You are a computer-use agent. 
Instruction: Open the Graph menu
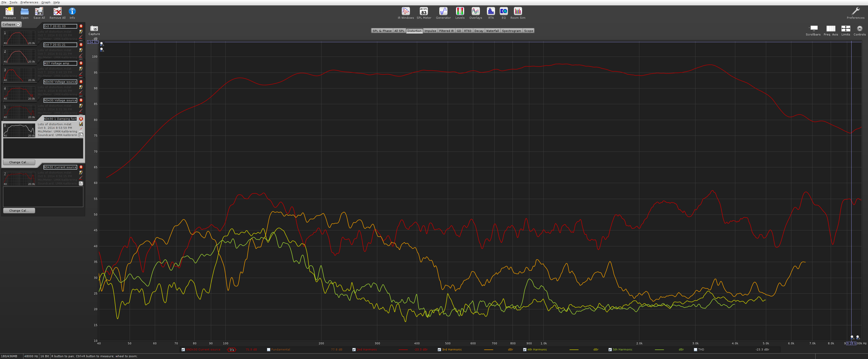46,2
